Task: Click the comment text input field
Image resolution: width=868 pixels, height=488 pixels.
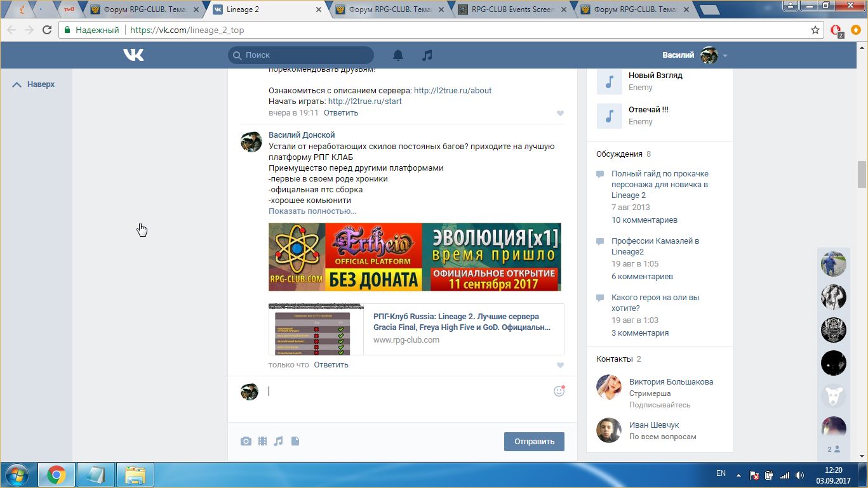Action: (406, 392)
